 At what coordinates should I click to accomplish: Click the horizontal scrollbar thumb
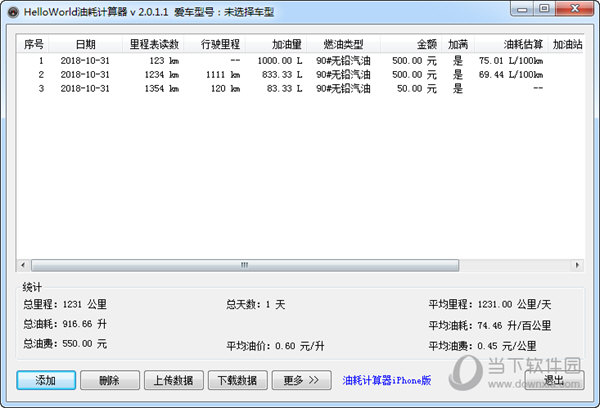(x=245, y=265)
